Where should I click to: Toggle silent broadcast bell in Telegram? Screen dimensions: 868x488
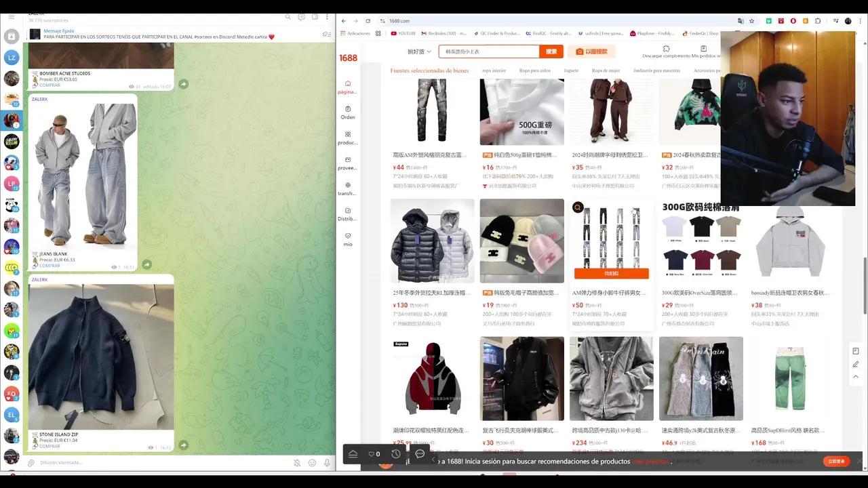pyautogui.click(x=297, y=463)
